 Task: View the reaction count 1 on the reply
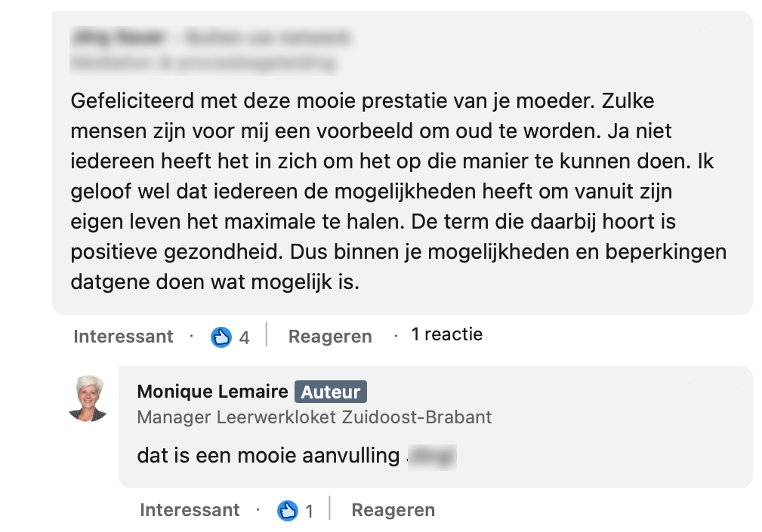[309, 512]
